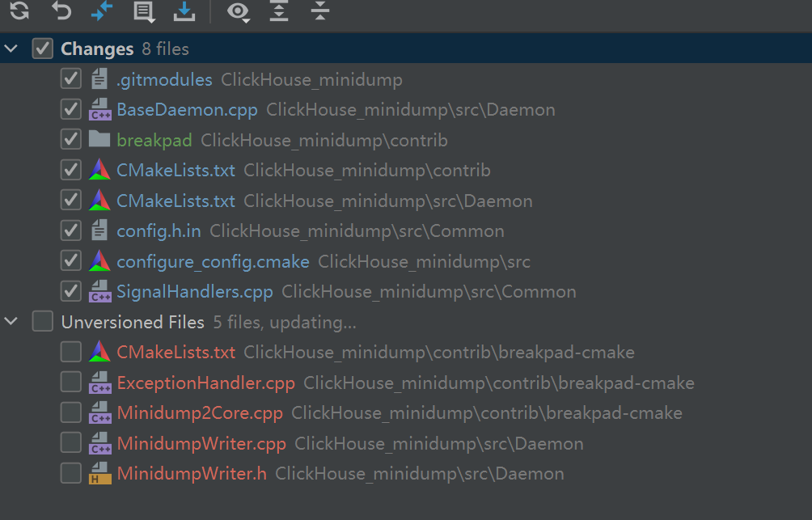This screenshot has width=812, height=520.
Task: Uncheck the BaseDaemon.cpp checkbox
Action: (x=71, y=109)
